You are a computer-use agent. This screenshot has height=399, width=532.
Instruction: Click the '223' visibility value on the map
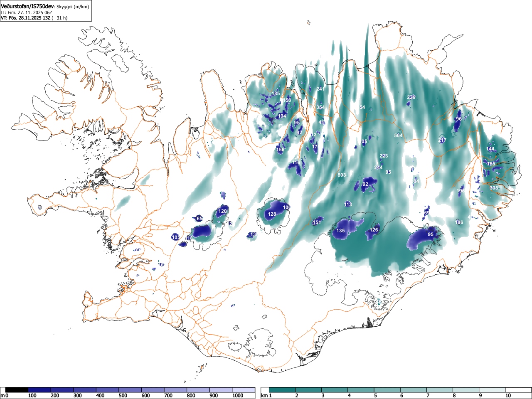(384, 156)
